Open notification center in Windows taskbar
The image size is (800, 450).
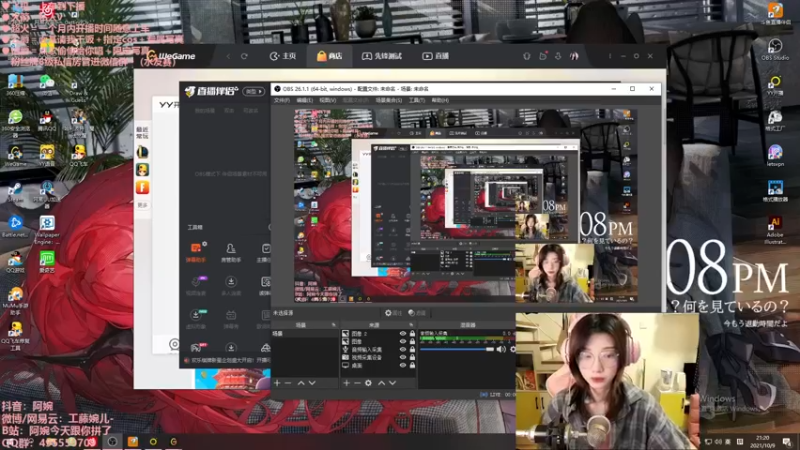point(787,442)
